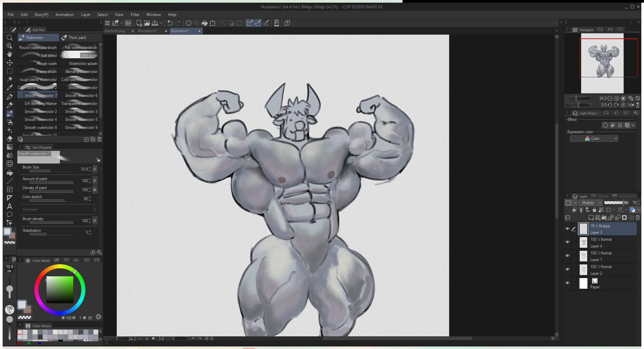644x349 pixels.
Task: Click the New Raster Layer icon
Action: point(591,218)
